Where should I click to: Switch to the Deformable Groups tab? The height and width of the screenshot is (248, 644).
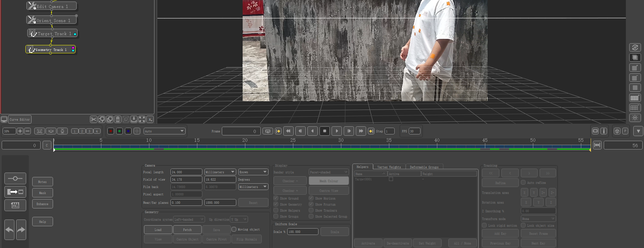(424, 167)
